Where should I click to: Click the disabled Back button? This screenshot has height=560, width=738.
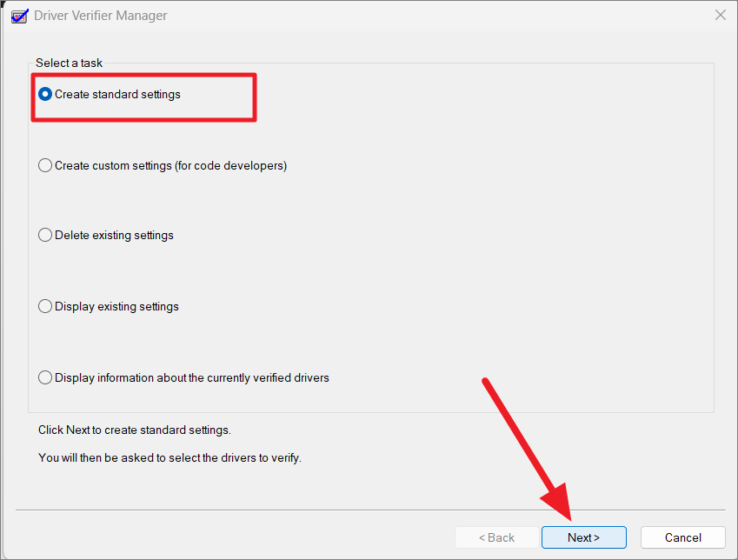497,537
